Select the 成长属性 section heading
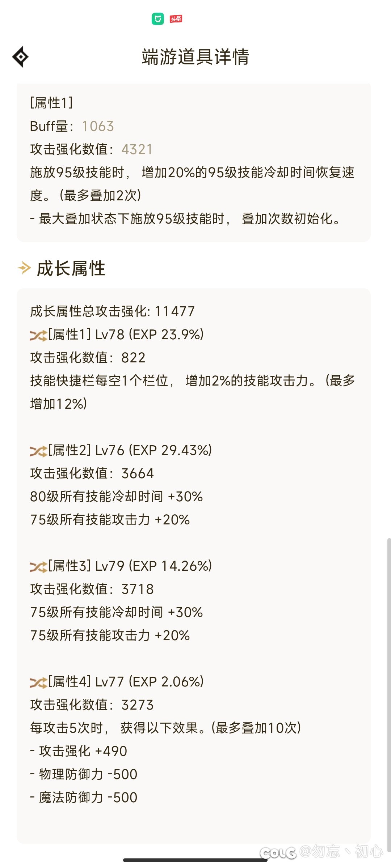This screenshot has height=868, width=391. point(71,268)
